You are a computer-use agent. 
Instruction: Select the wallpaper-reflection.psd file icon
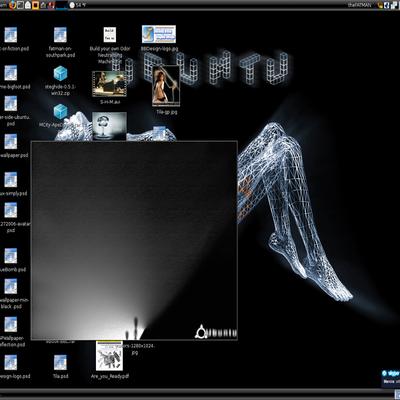[x=11, y=324]
